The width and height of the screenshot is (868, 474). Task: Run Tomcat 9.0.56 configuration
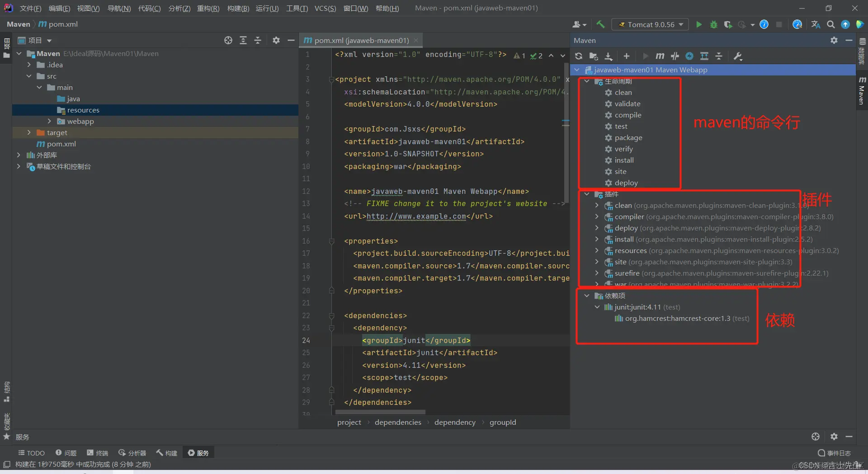tap(699, 24)
